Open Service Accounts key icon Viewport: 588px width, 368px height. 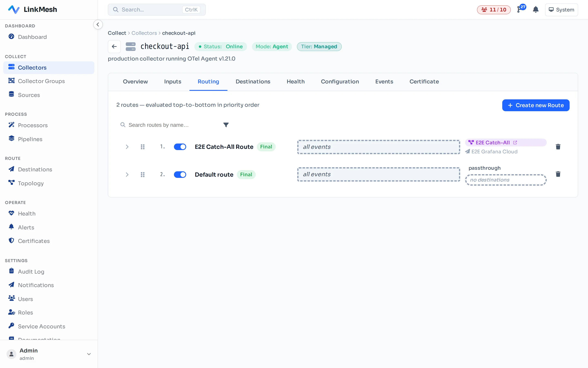point(11,326)
